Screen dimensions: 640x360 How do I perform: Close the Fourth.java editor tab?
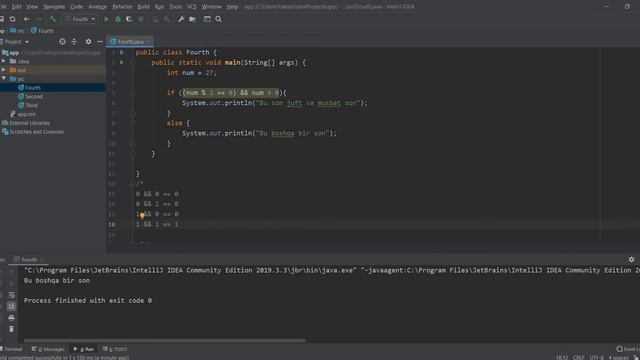149,42
